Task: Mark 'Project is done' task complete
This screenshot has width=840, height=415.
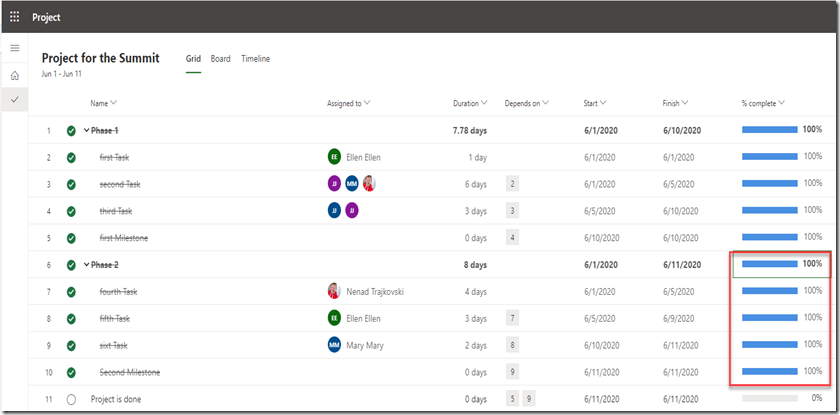Action: (71, 399)
